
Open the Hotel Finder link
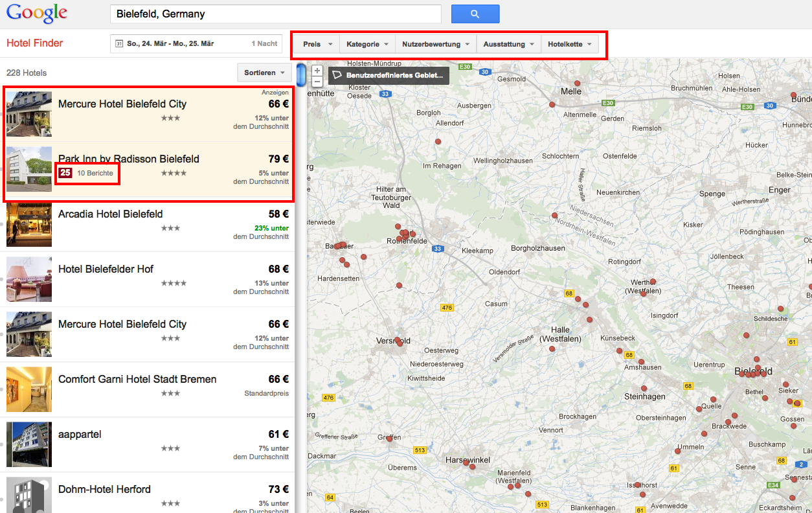pyautogui.click(x=35, y=43)
